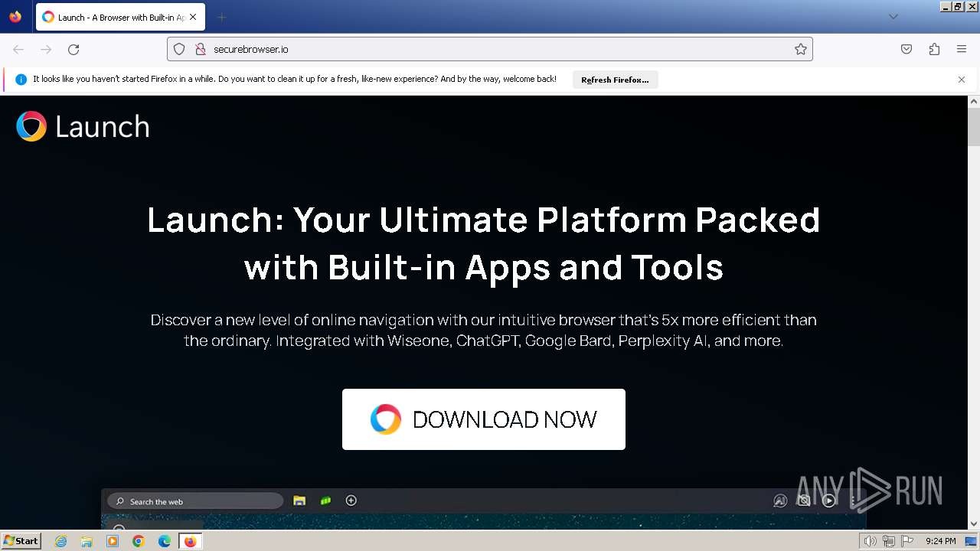Click the 9:24 PM clock
Viewport: 980px width, 551px height.
(941, 541)
